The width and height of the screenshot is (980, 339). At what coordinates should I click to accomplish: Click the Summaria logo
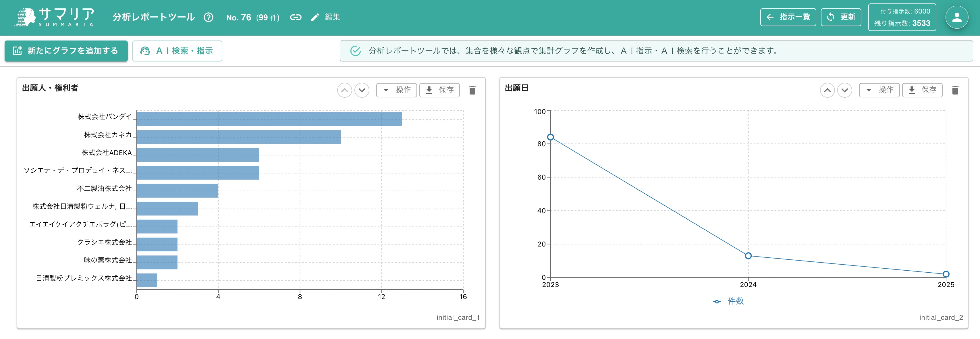click(x=54, y=17)
